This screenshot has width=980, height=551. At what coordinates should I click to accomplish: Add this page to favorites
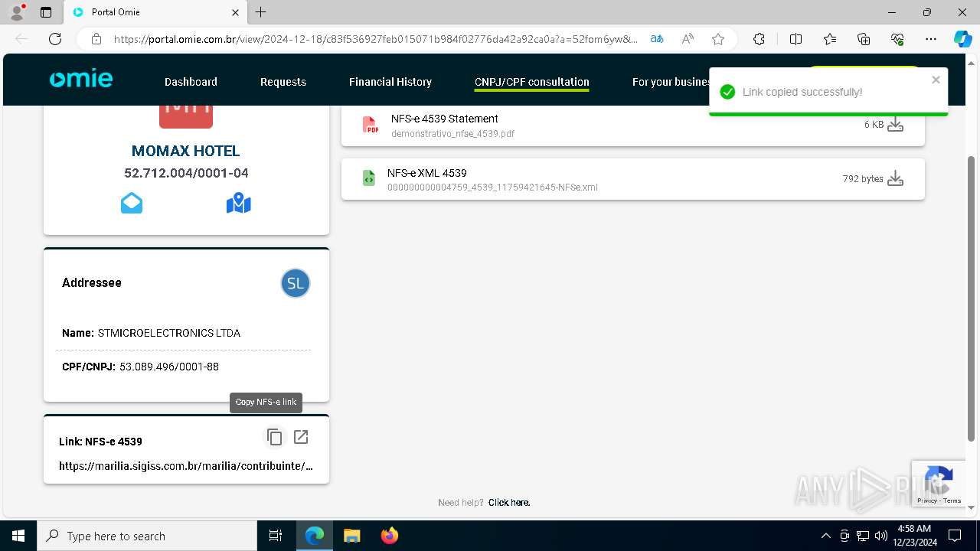(718, 39)
